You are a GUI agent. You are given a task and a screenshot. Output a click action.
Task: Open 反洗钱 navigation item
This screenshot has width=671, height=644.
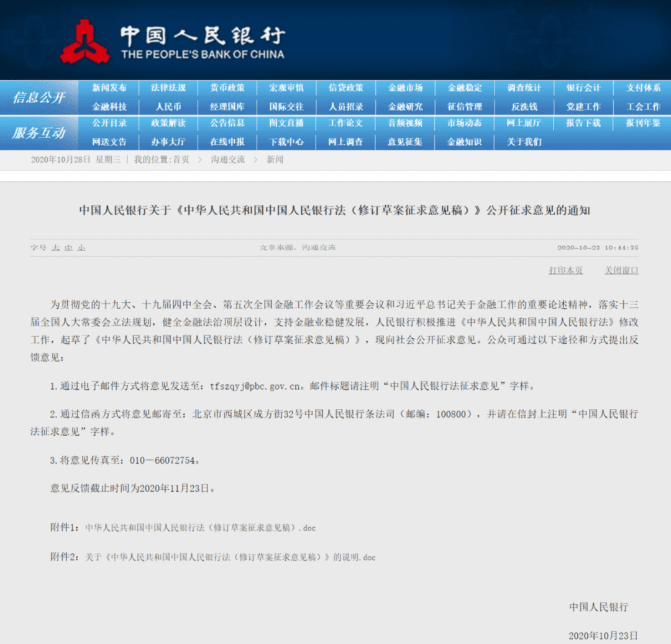click(524, 107)
